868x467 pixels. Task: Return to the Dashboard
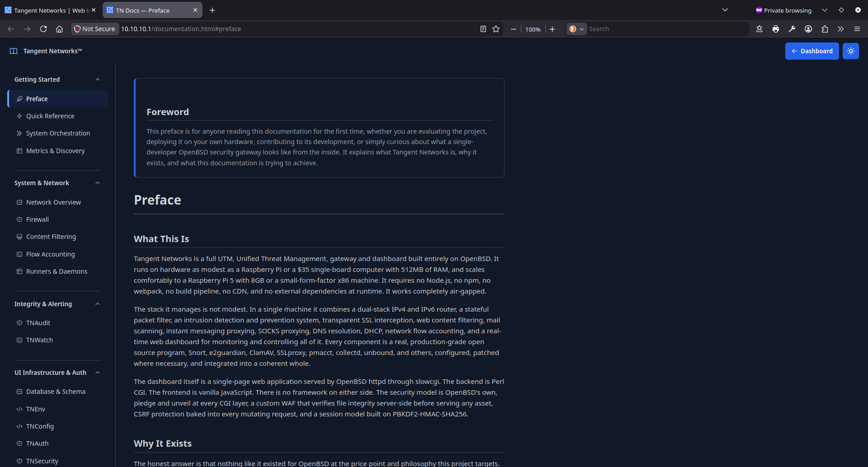(x=811, y=51)
